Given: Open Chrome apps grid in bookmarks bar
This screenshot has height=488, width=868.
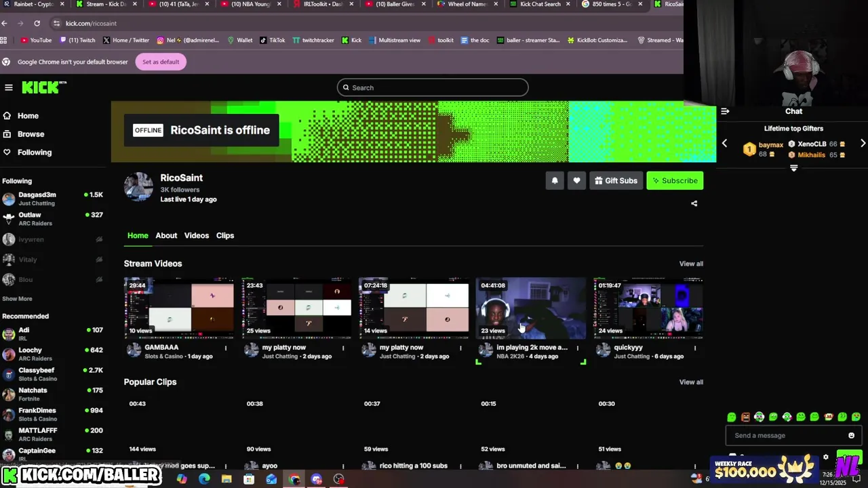Looking at the screenshot, I should coord(5,40).
